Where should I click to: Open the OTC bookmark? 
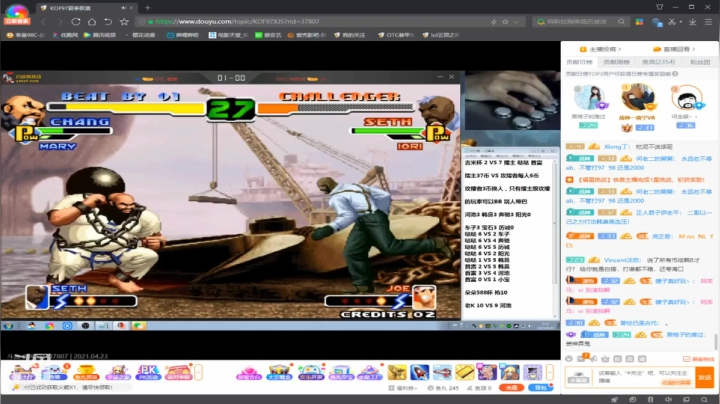[396, 35]
